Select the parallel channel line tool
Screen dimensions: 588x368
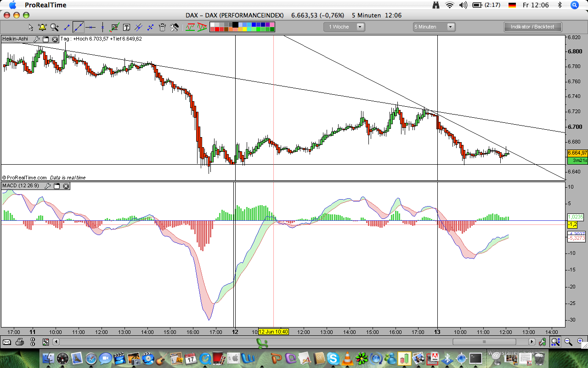(x=138, y=27)
